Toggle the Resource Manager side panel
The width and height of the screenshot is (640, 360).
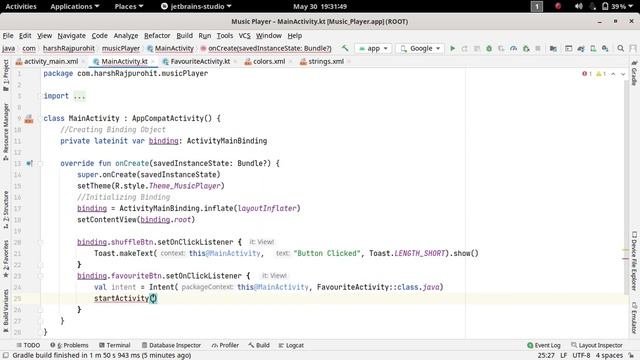[6, 132]
